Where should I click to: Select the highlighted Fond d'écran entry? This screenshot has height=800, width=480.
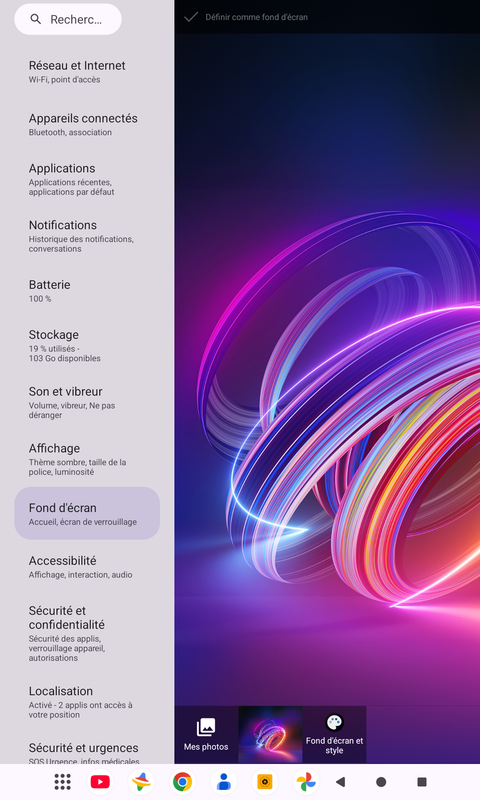coord(87,513)
